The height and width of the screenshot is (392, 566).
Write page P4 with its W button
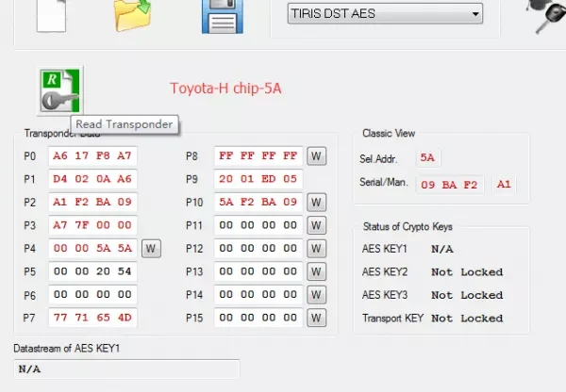click(151, 249)
